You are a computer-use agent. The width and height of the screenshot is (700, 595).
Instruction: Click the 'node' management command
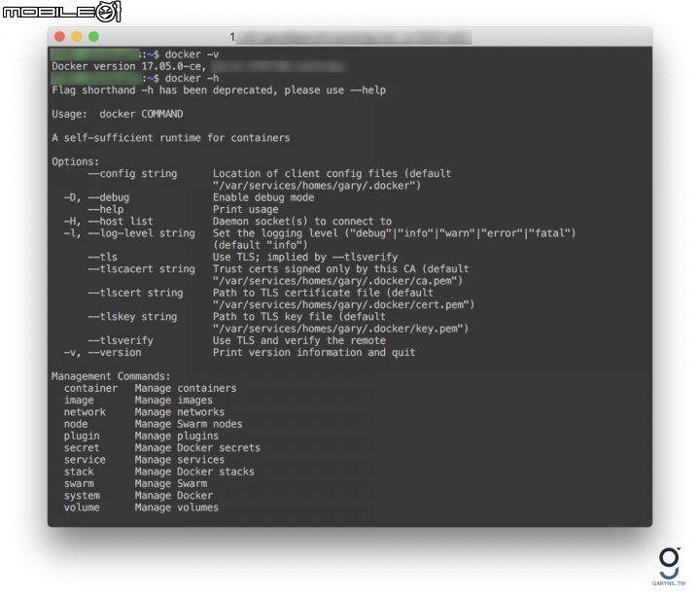(76, 424)
